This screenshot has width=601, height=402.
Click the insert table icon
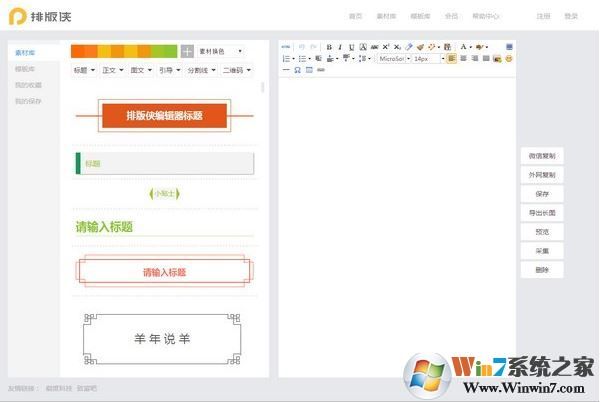pos(309,70)
